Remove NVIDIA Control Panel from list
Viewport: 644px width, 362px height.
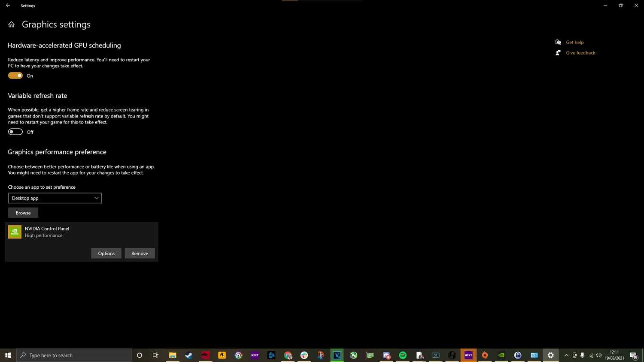[x=140, y=253]
